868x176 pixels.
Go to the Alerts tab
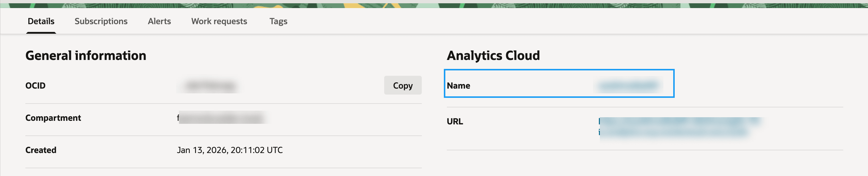[159, 21]
